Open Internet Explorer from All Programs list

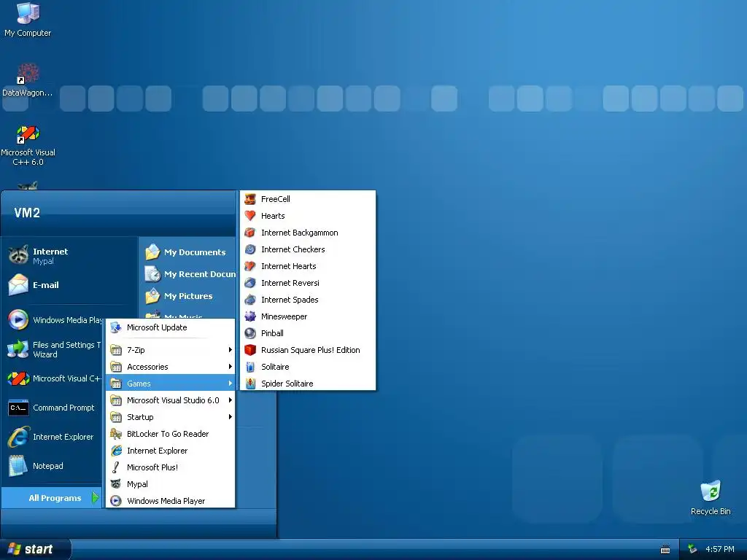coord(171,451)
